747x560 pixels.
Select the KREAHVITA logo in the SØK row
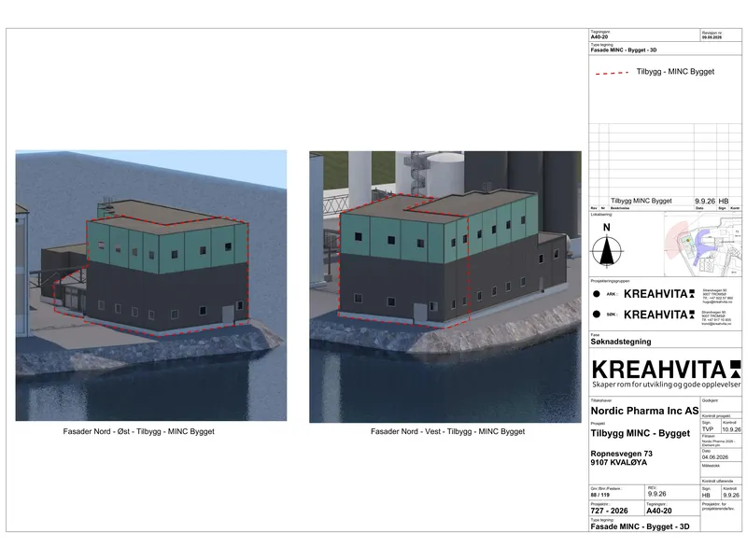pos(659,315)
